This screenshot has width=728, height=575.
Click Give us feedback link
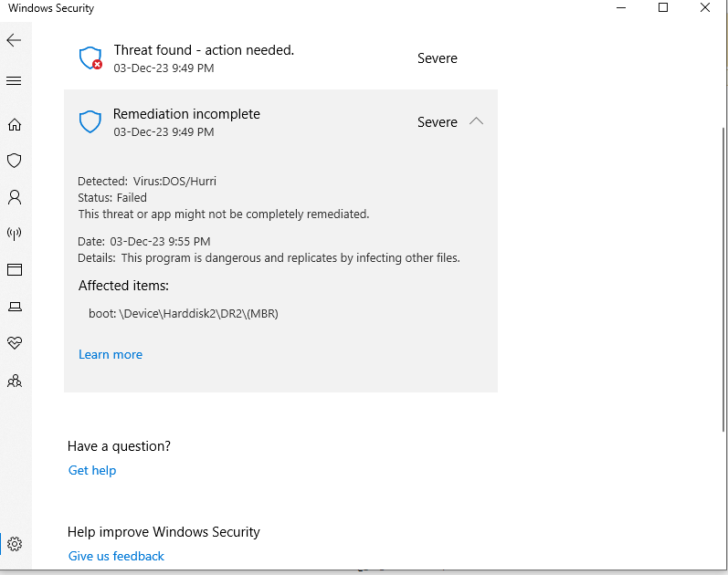coord(116,556)
